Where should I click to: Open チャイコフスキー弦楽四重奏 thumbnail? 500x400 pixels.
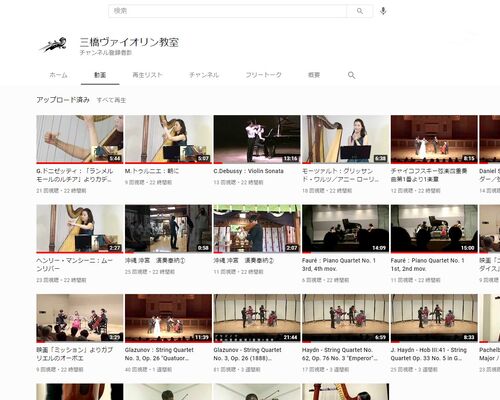[x=434, y=139]
